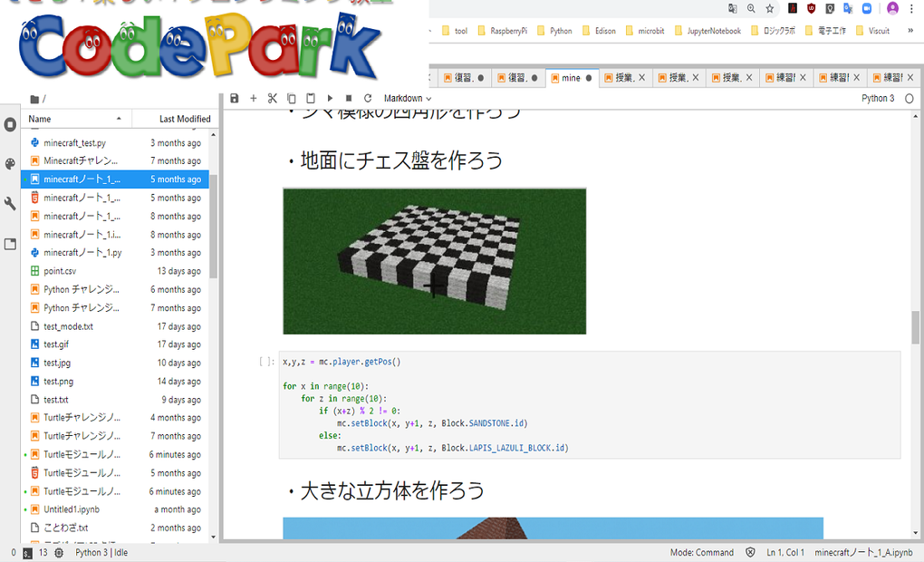Open the browser profile avatar
Image resolution: width=924 pixels, height=562 pixels.
click(x=893, y=8)
